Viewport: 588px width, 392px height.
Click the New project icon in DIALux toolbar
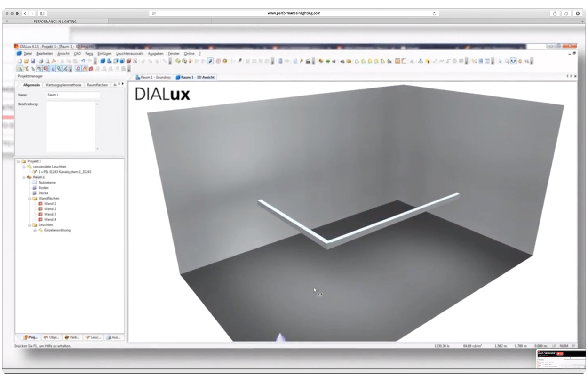pos(19,61)
